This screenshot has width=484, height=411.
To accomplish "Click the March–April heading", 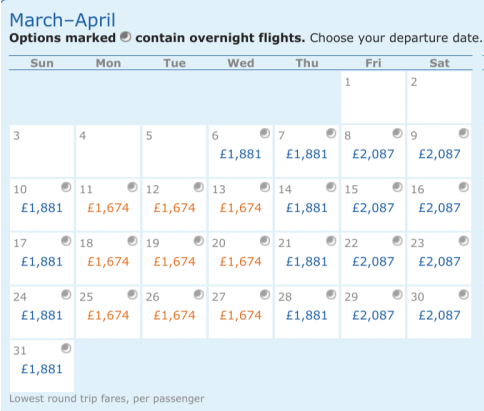I will pyautogui.click(x=62, y=20).
